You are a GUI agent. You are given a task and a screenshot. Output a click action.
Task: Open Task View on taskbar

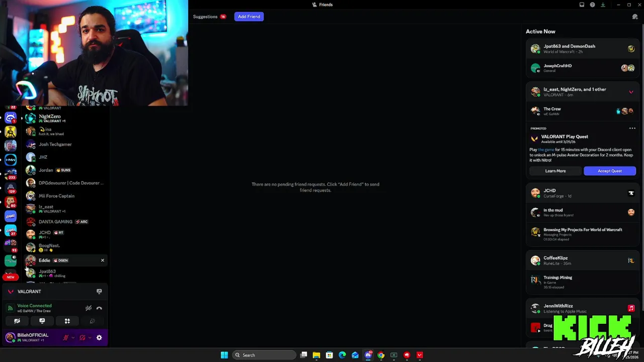pos(303,355)
